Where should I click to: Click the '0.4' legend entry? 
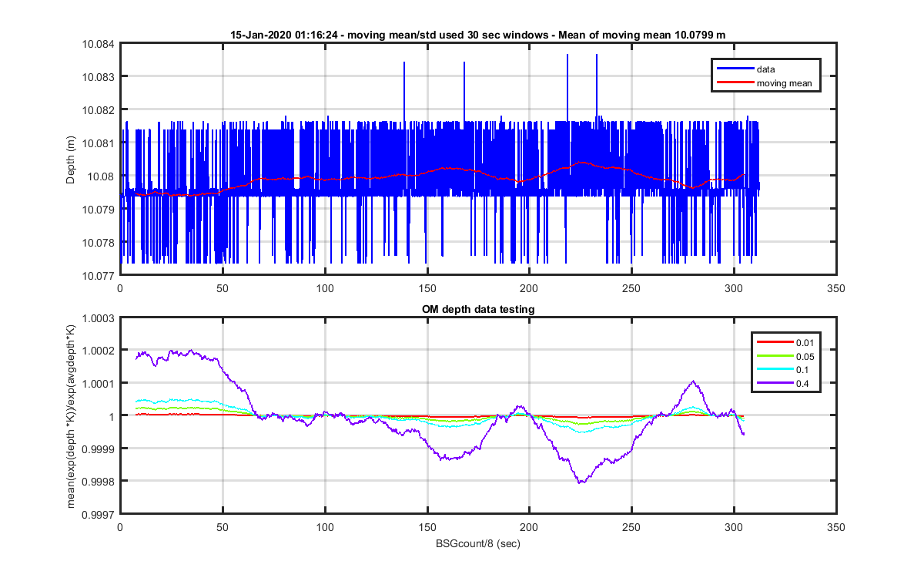tap(804, 383)
